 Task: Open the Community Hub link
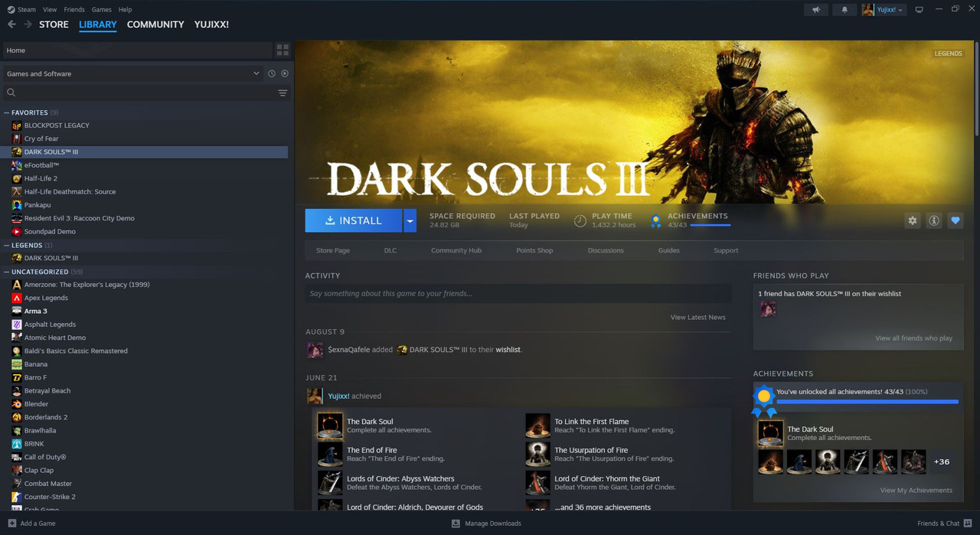click(456, 250)
